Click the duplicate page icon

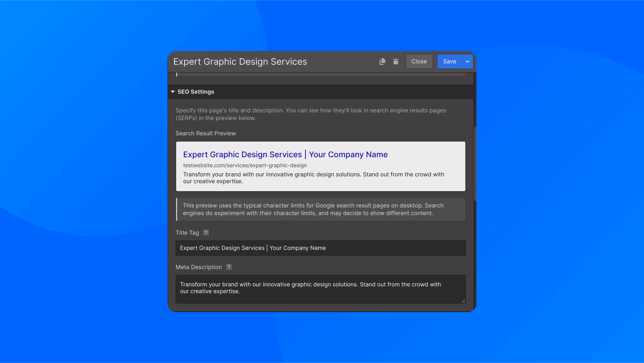pos(382,61)
